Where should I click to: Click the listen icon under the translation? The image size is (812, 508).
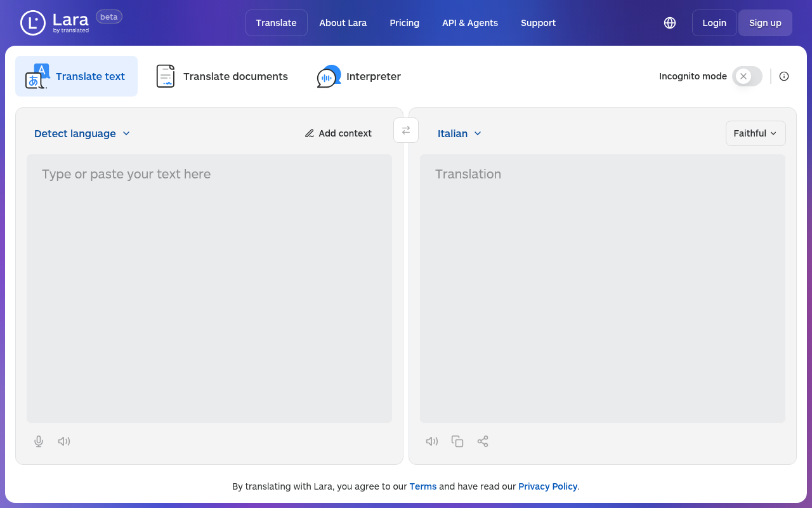pyautogui.click(x=432, y=441)
